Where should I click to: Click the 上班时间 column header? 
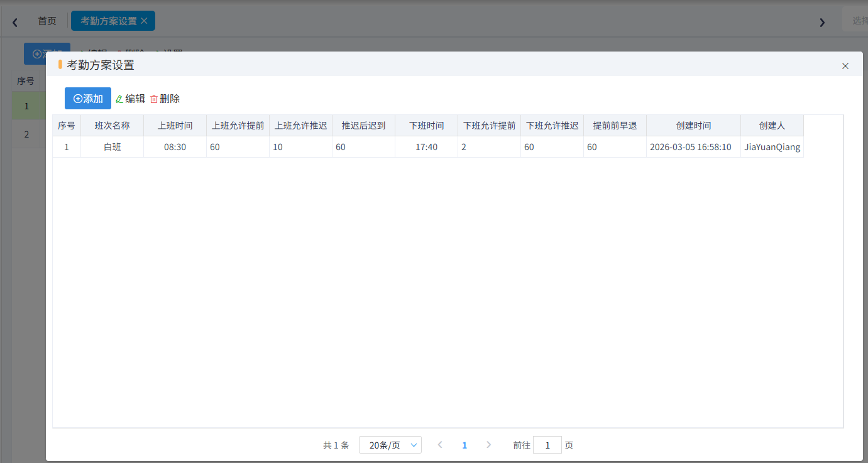(x=175, y=126)
